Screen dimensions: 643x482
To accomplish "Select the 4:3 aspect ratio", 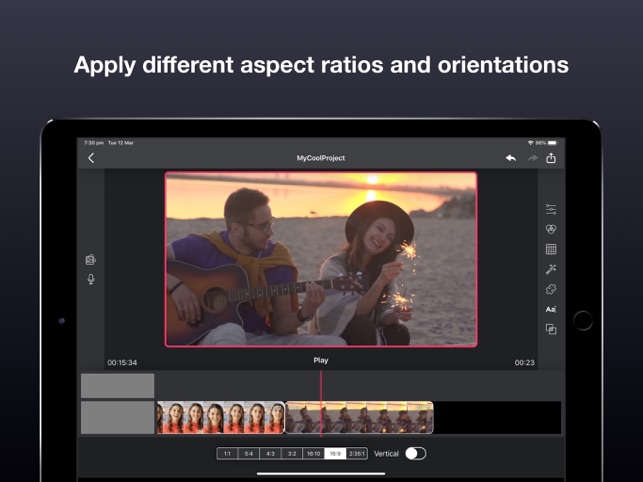I will click(x=270, y=454).
